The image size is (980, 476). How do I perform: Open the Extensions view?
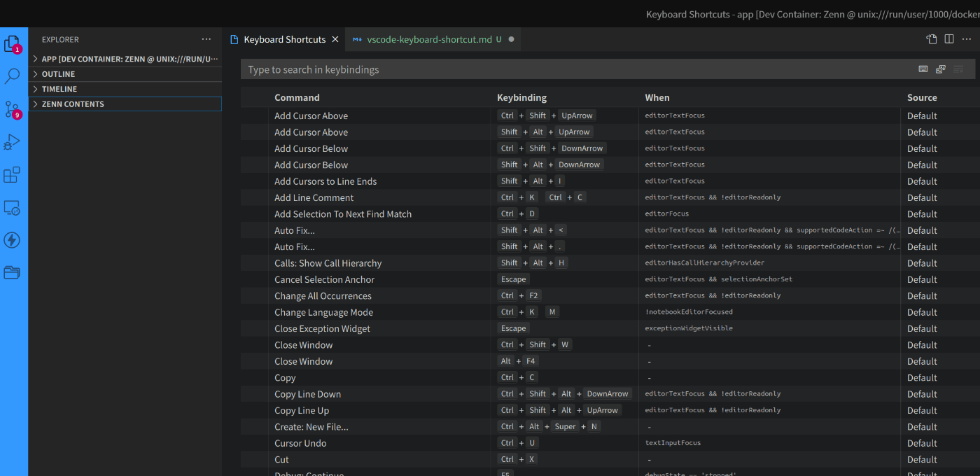point(13,175)
